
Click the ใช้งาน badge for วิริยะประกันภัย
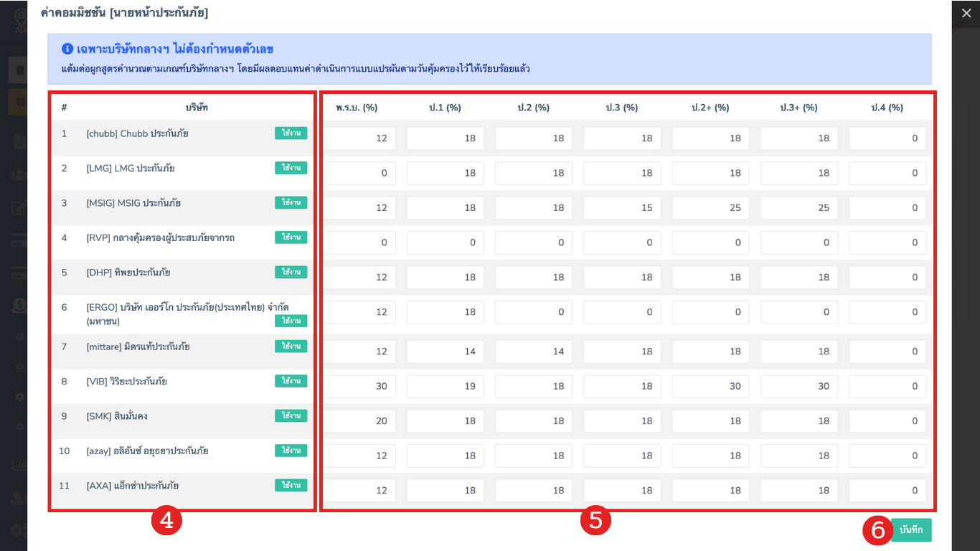(291, 381)
